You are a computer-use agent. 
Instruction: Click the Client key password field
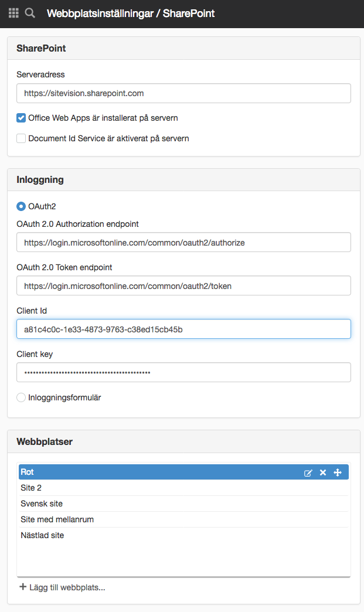click(183, 372)
